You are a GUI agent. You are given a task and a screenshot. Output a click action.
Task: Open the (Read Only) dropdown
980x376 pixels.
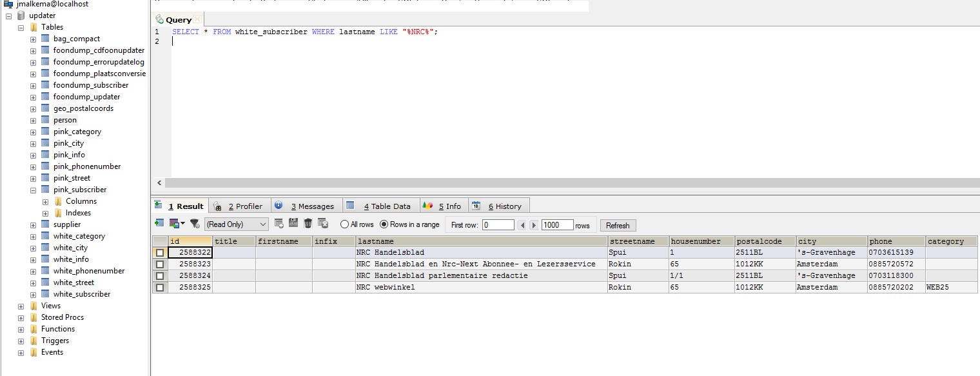(236, 224)
